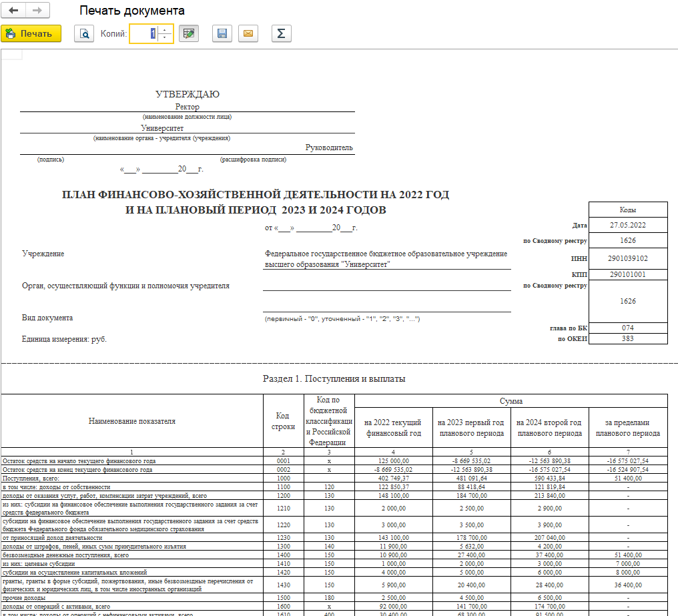Image resolution: width=678 pixels, height=616 pixels.
Task: Click от приносящей доход деятельности row
Action: pos(132,538)
